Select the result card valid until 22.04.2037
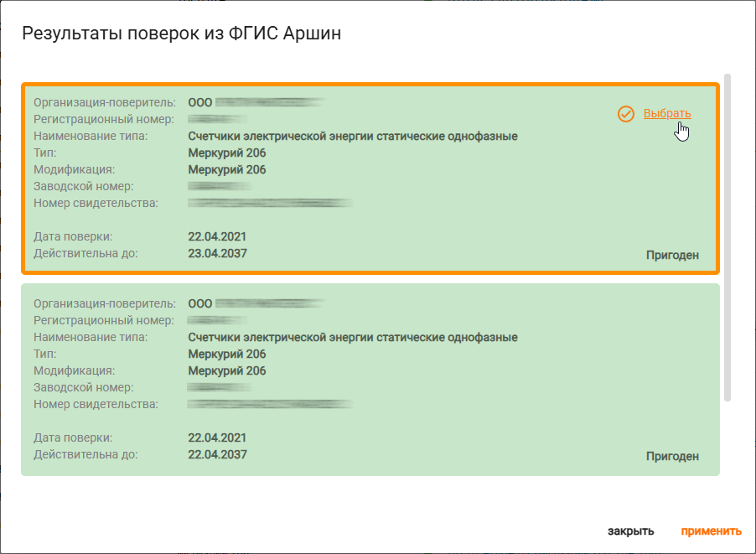 [x=370, y=380]
